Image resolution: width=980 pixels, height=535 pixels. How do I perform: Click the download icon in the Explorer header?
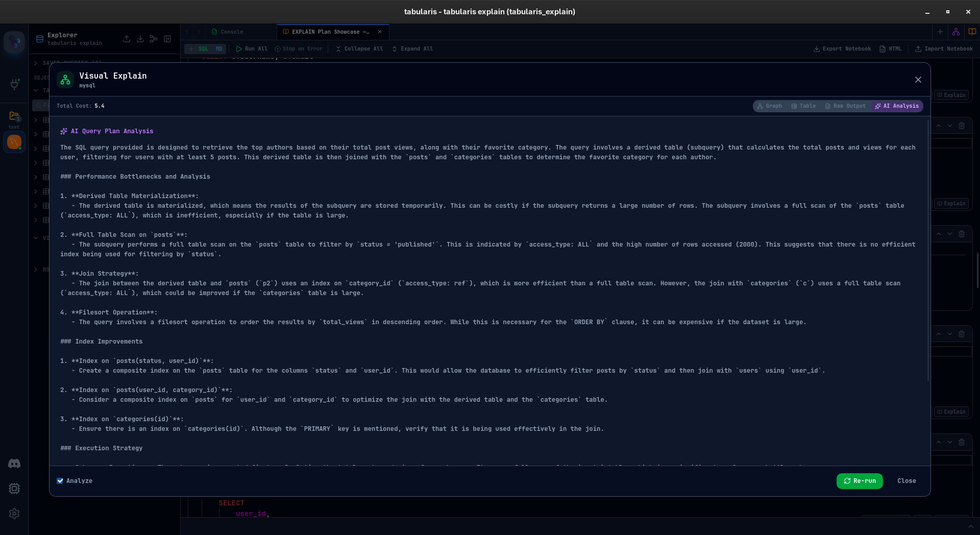[140, 39]
